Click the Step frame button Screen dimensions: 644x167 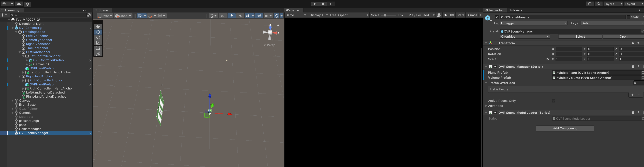(331, 4)
